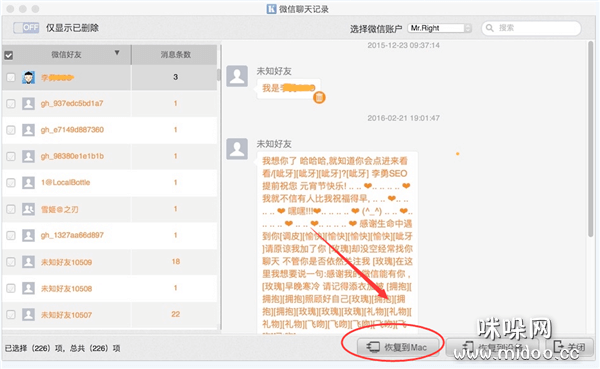Select the 未知好友10507 contact name
The width and height of the screenshot is (600, 369).
tap(67, 315)
